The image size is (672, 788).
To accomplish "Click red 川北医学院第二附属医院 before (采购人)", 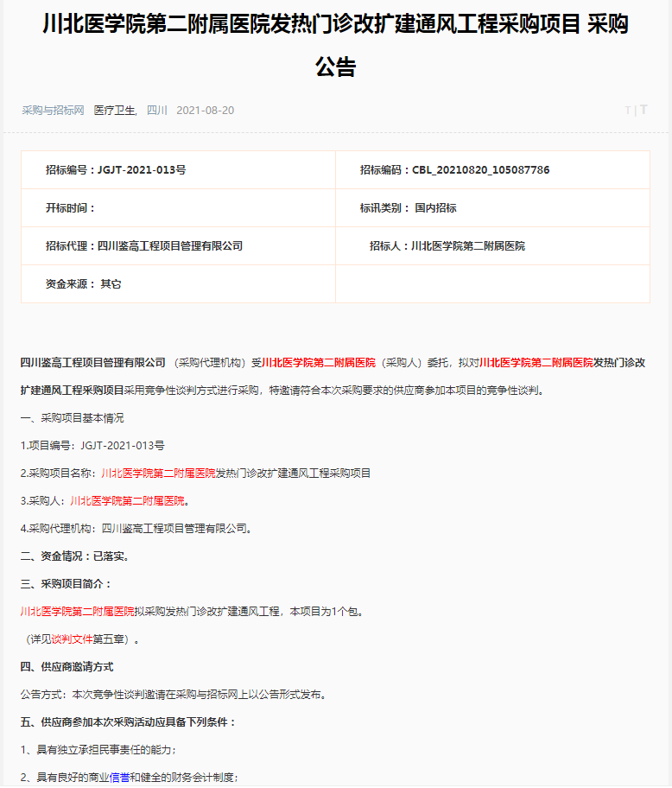I will [319, 363].
